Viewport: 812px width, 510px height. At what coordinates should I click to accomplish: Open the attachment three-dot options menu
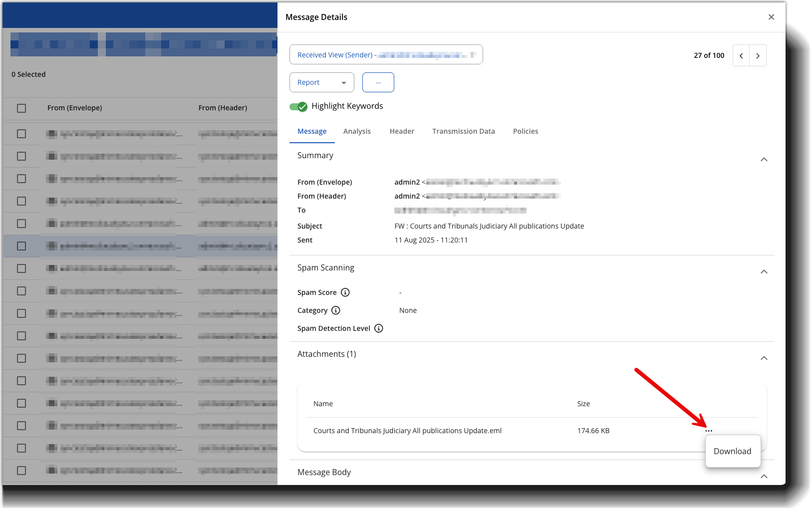point(709,431)
